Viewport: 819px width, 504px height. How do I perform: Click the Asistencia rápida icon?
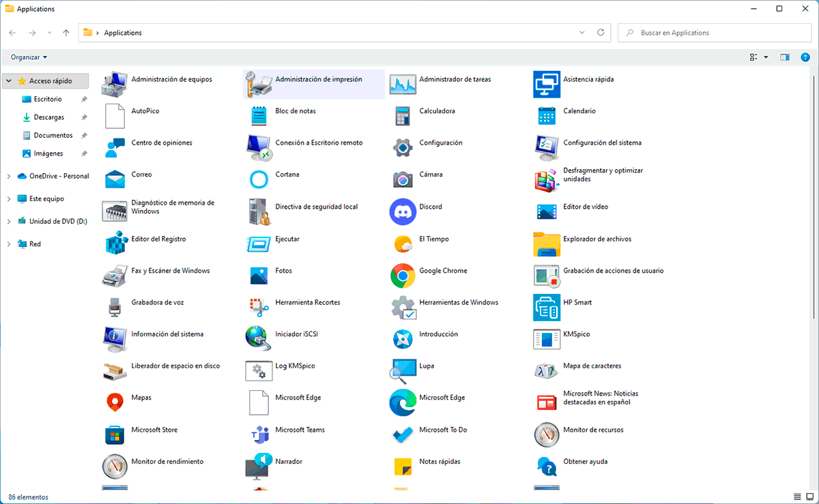click(547, 84)
